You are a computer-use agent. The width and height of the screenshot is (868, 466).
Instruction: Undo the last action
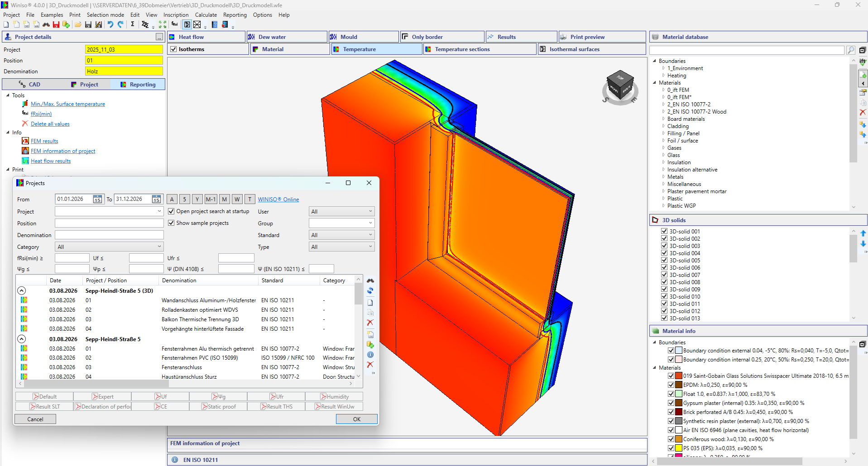tap(110, 24)
